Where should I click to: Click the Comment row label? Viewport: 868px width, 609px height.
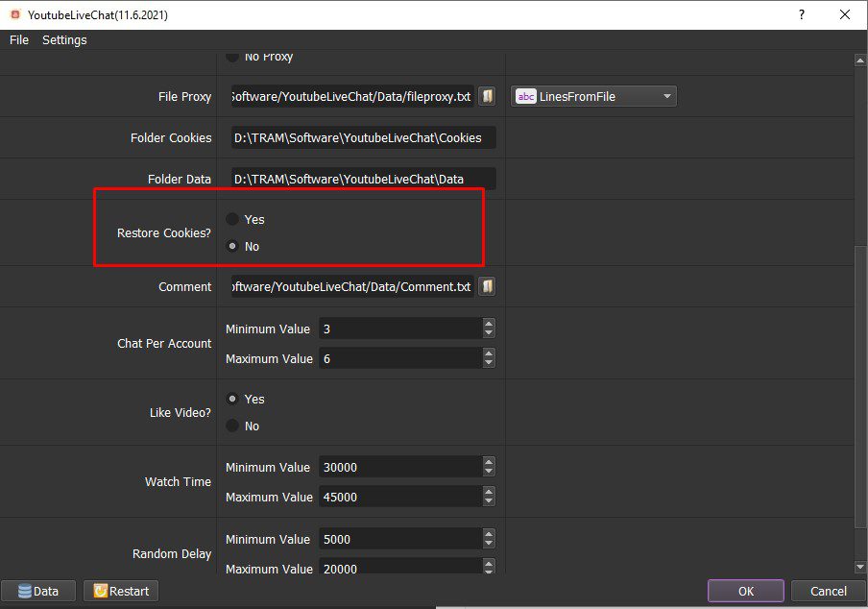[x=185, y=287]
